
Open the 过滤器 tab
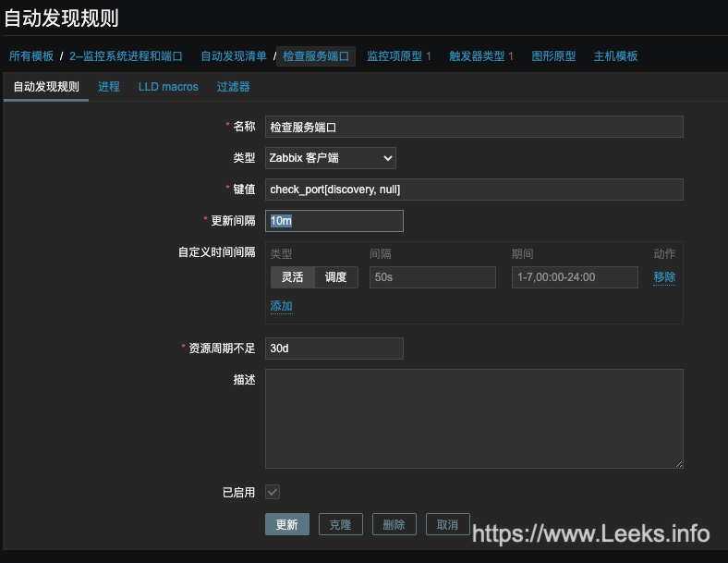tap(233, 87)
